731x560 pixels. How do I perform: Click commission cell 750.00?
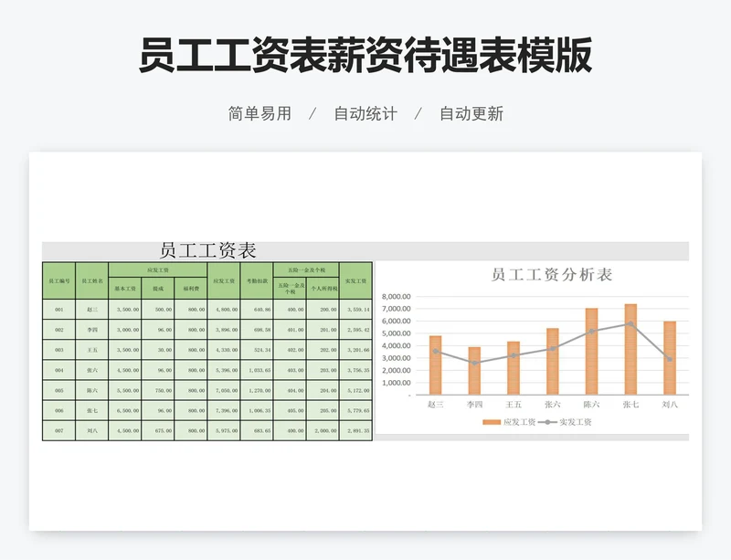158,390
